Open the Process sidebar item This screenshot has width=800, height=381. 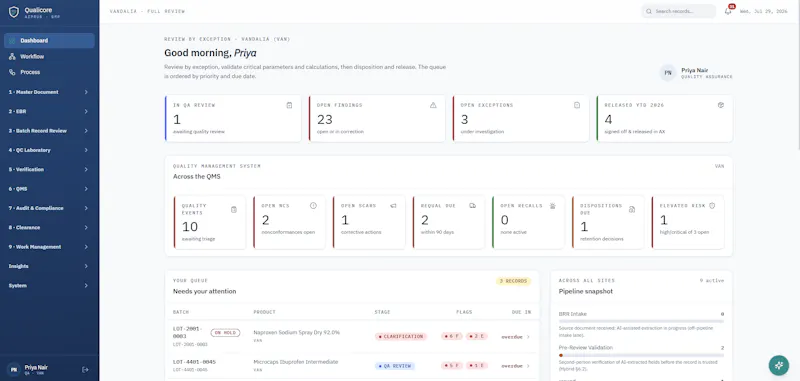tap(49, 72)
